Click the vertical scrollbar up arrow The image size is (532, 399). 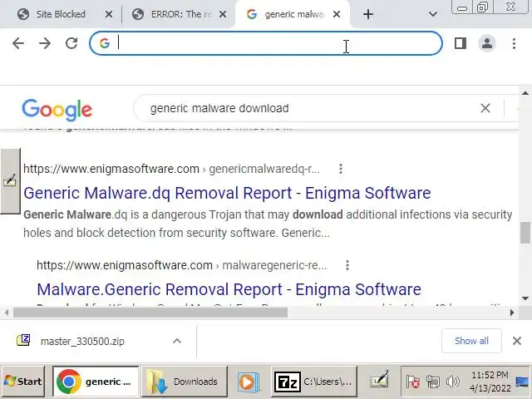pyautogui.click(x=525, y=93)
